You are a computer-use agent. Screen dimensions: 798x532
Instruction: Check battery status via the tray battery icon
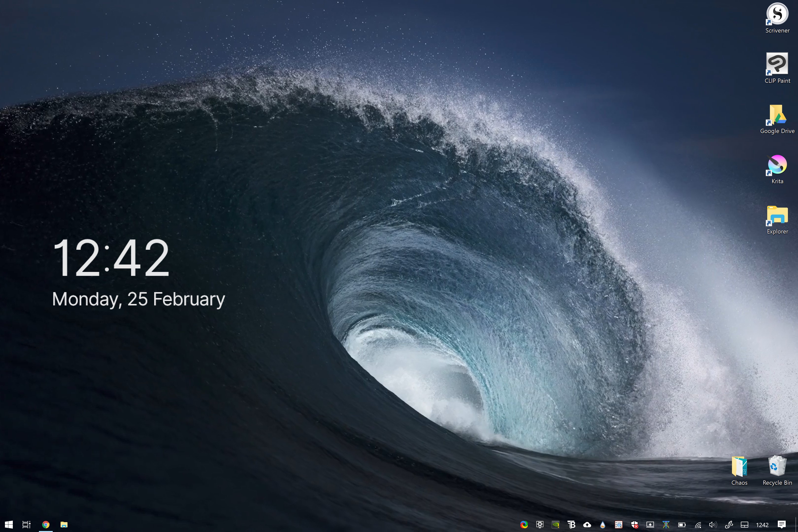(682, 525)
